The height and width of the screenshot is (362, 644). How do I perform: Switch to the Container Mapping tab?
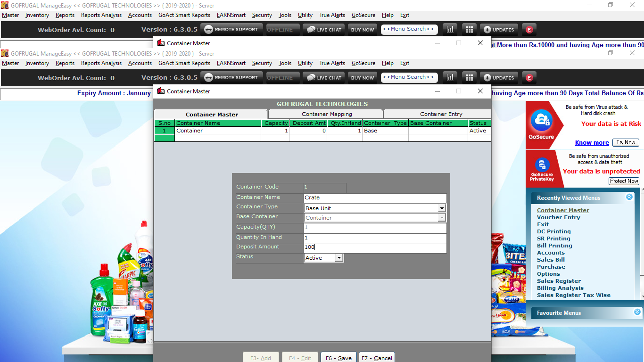[327, 114]
